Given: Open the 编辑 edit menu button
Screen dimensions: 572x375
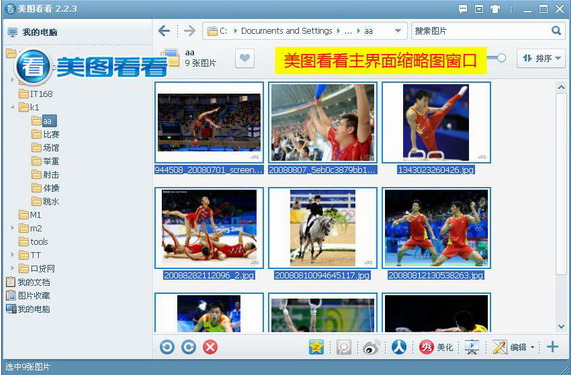Looking at the screenshot, I should tap(514, 347).
